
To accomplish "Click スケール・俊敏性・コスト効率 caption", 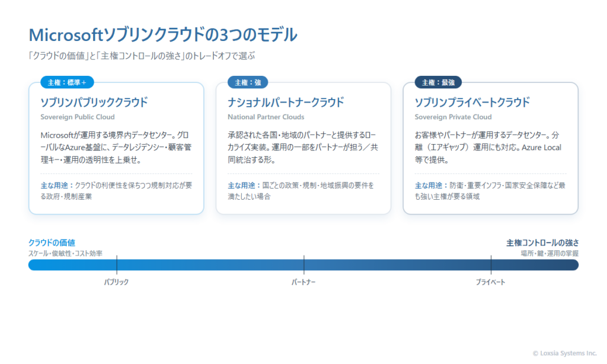I will tap(65, 254).
